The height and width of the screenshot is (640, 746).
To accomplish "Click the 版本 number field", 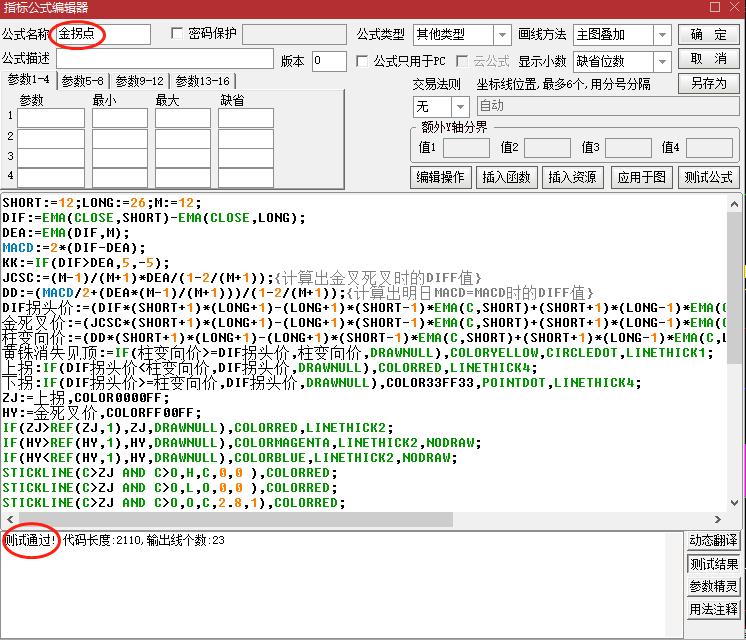I will pyautogui.click(x=328, y=61).
